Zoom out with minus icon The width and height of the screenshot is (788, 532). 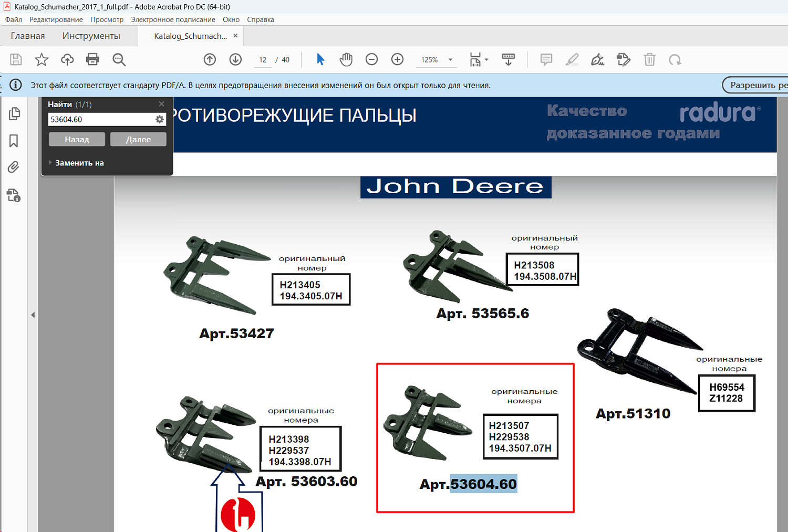(x=371, y=59)
